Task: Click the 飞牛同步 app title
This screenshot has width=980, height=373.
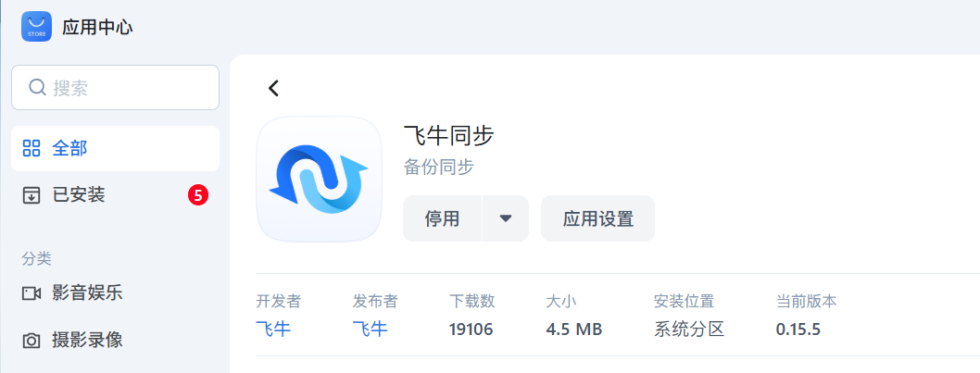Action: [448, 135]
